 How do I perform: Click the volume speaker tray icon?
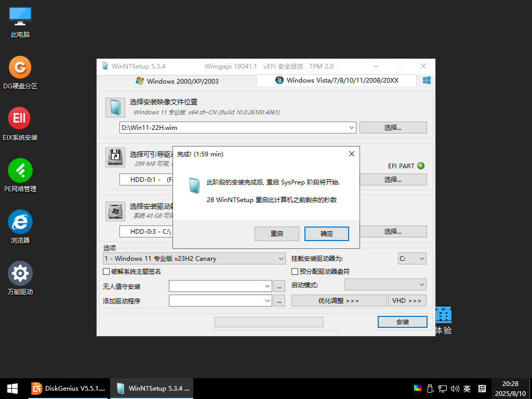point(455,389)
